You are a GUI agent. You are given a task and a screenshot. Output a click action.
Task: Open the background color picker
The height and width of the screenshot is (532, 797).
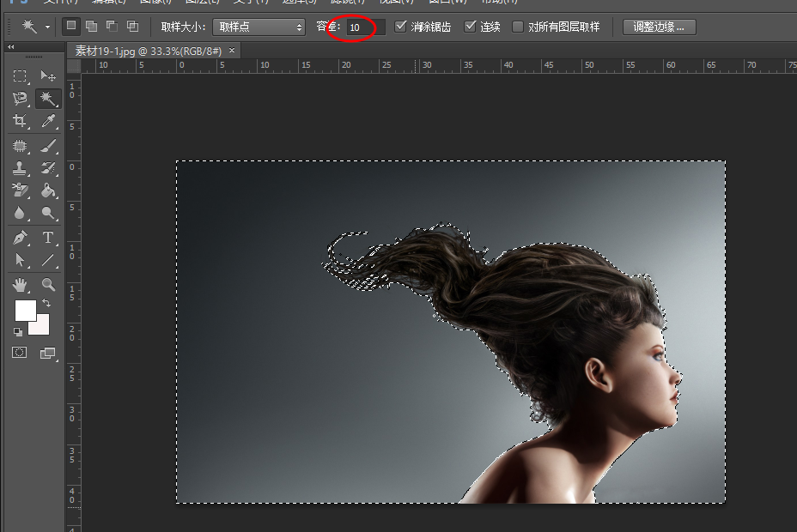(43, 328)
